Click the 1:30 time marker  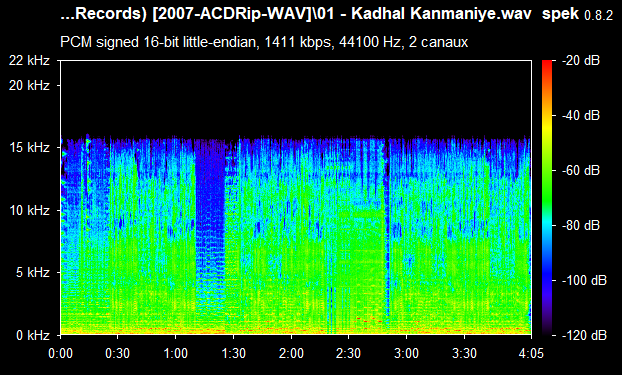pyautogui.click(x=233, y=353)
